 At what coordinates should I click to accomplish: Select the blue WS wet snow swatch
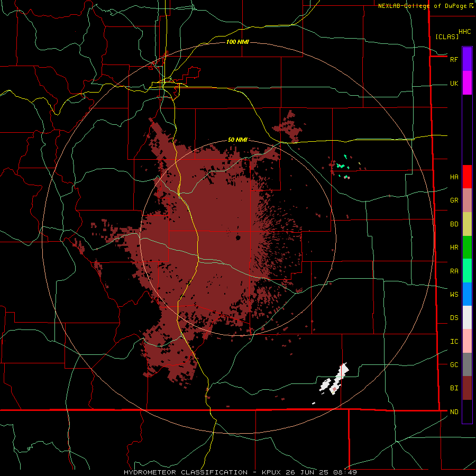click(x=467, y=294)
